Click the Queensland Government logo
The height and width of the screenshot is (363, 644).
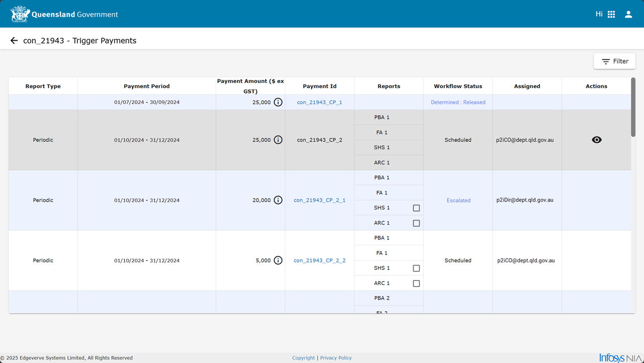tap(64, 14)
